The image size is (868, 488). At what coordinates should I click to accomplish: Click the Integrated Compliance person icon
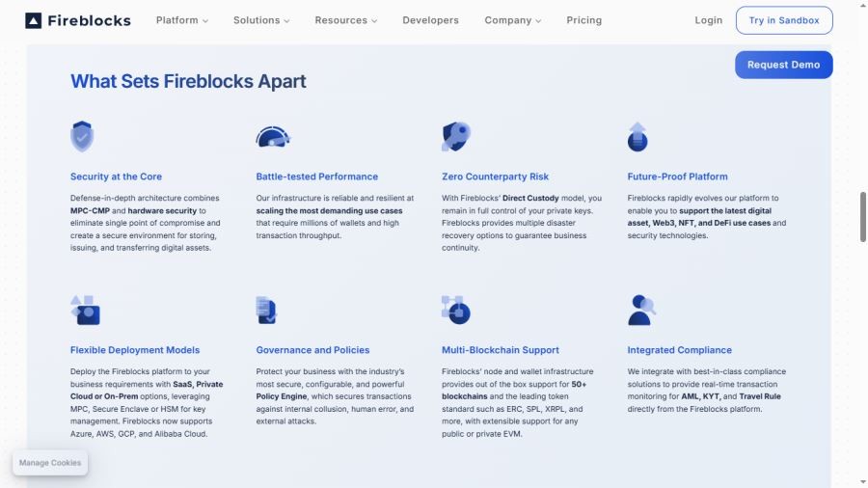[641, 310]
